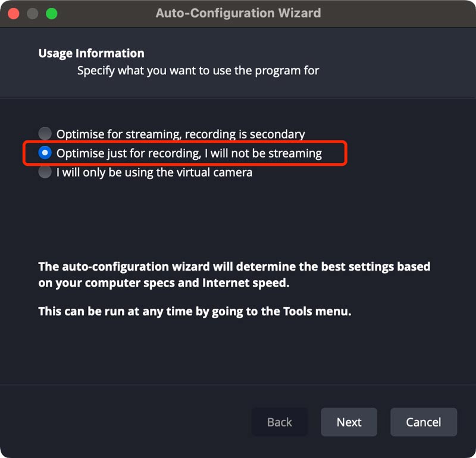The image size is (476, 458).
Task: Select the Optimise for streaming radio button
Action: (x=45, y=134)
